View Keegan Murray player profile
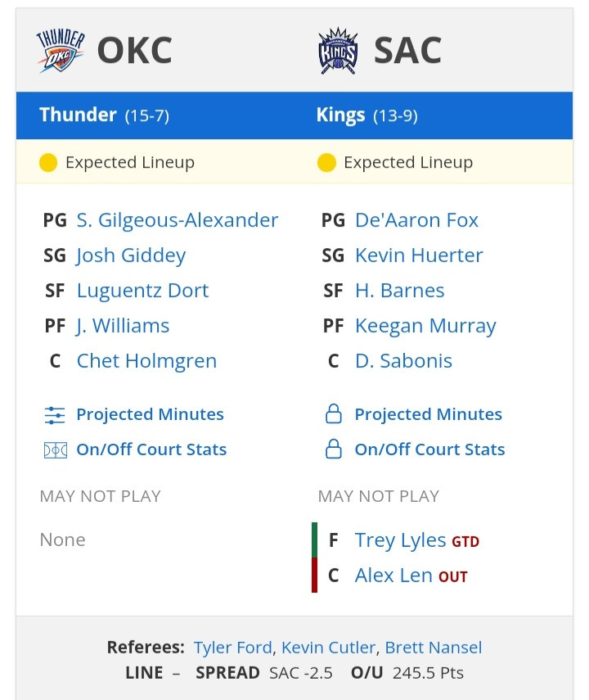The image size is (589, 700). [x=425, y=327]
